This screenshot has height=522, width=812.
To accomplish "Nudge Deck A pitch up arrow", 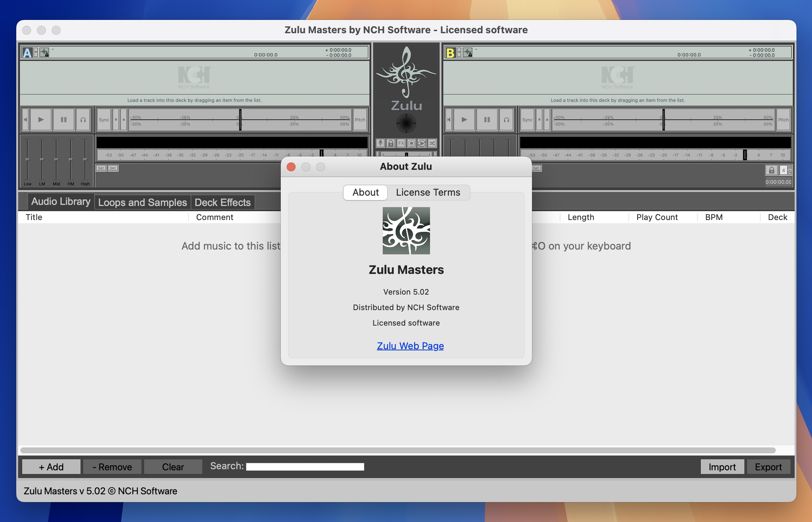I will pyautogui.click(x=123, y=120).
